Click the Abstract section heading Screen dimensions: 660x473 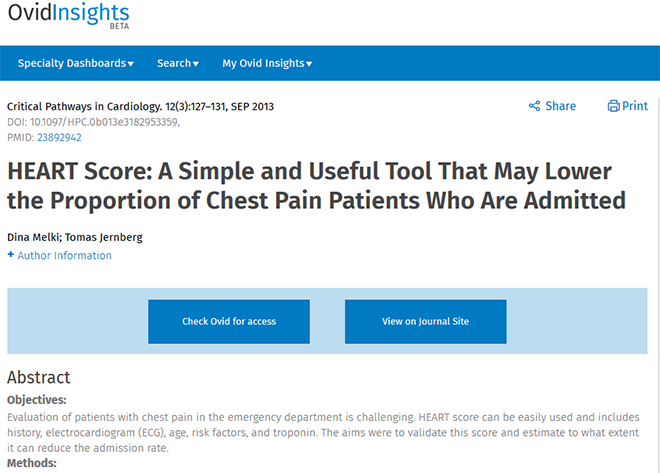pyautogui.click(x=39, y=377)
